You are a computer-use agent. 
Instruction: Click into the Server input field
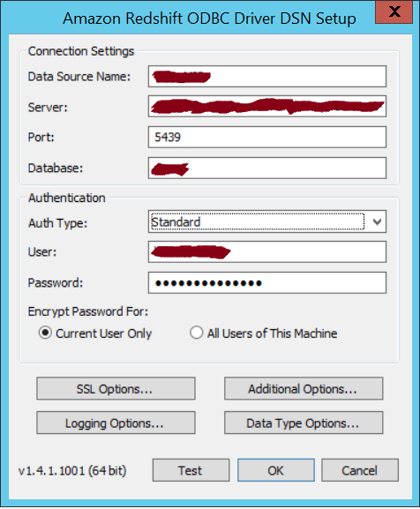pyautogui.click(x=267, y=106)
